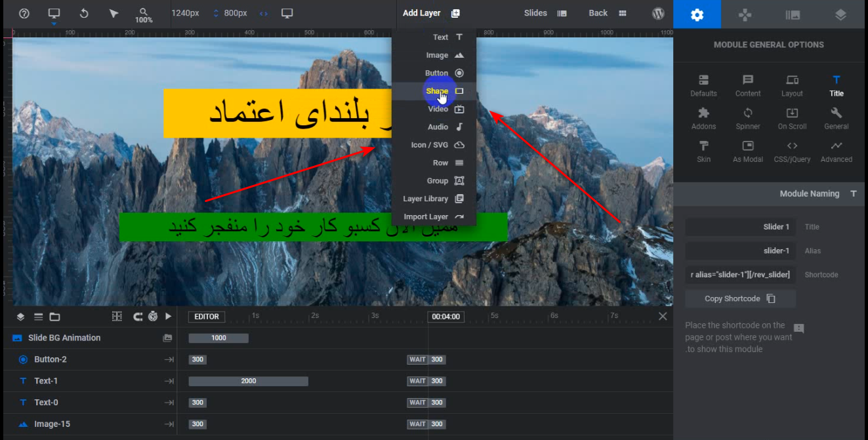
Task: Select the Text-1 layer row
Action: (x=89, y=381)
